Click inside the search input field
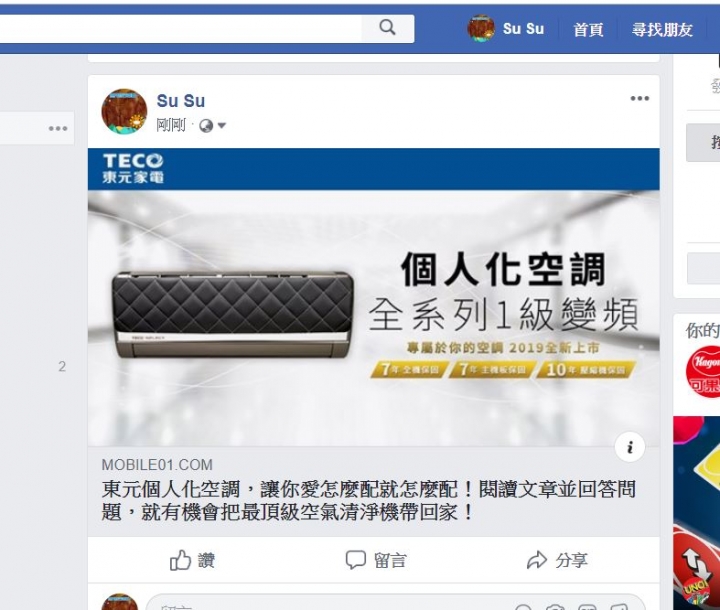 point(180,29)
